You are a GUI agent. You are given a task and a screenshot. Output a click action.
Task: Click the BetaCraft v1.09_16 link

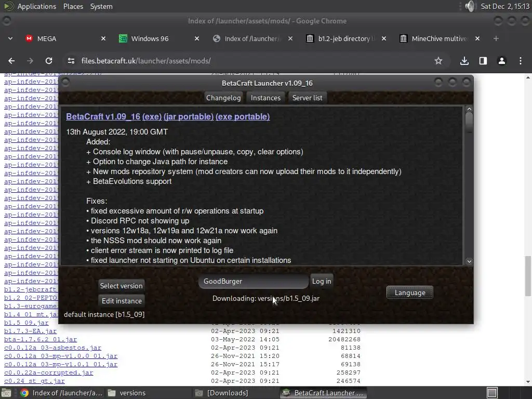point(103,116)
